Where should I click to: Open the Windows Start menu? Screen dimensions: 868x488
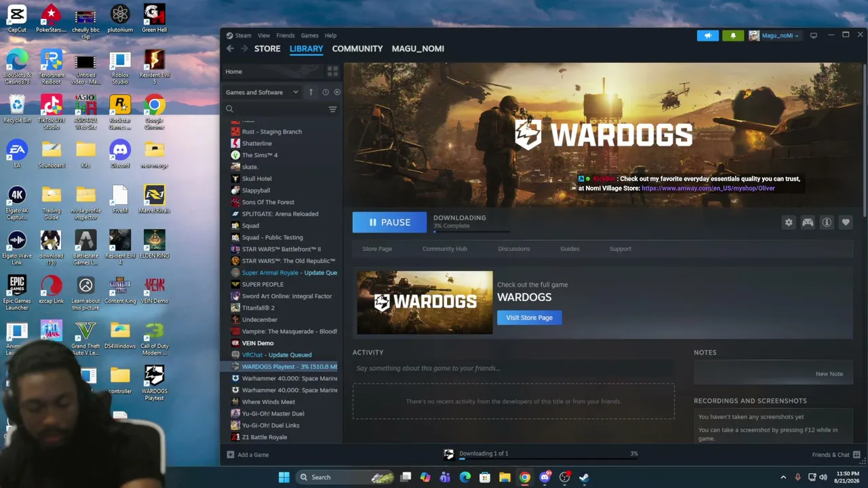pos(284,477)
